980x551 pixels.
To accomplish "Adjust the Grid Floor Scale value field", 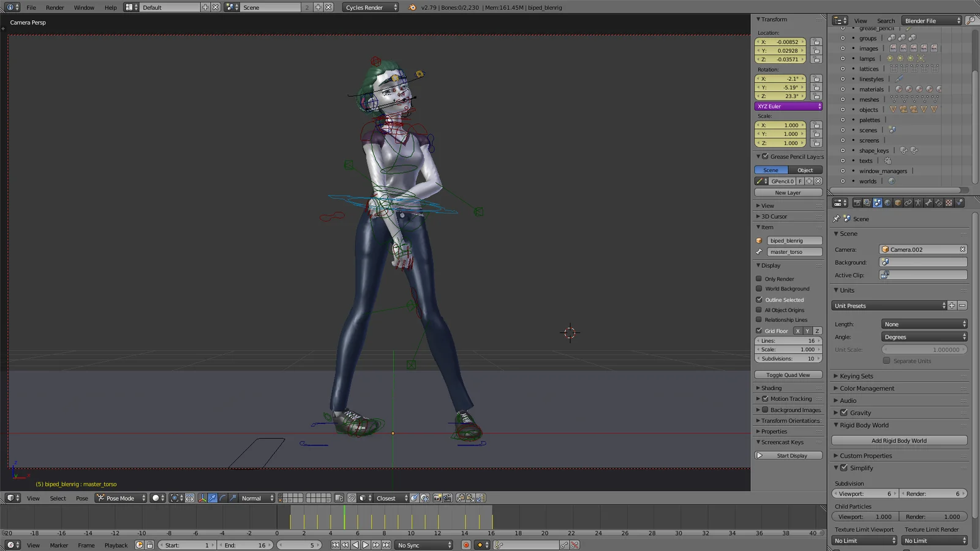I will [788, 349].
